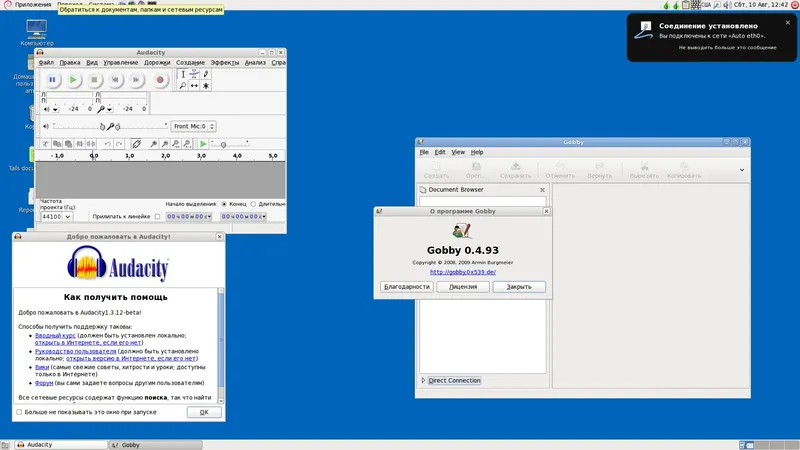
Task: Open the Анализ menu in Audacity
Action: pyautogui.click(x=255, y=63)
